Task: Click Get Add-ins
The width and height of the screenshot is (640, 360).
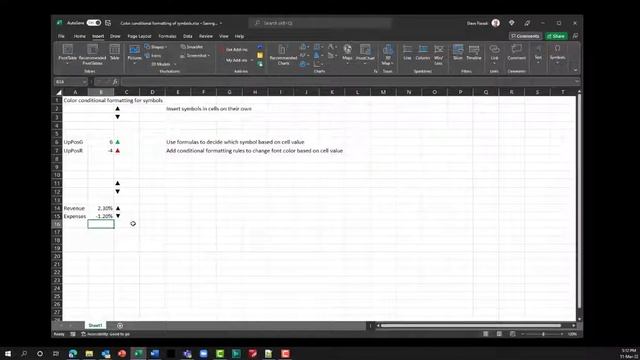Action: point(234,49)
